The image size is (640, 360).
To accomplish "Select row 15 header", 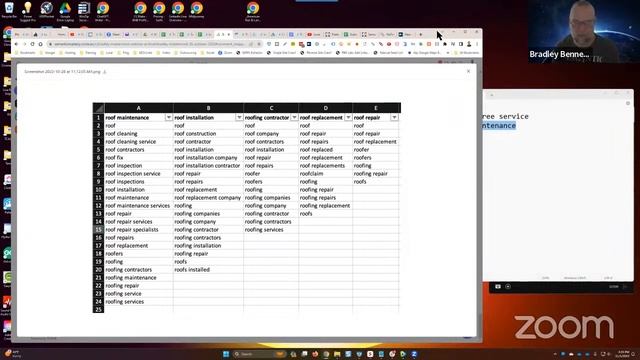I will point(98,229).
